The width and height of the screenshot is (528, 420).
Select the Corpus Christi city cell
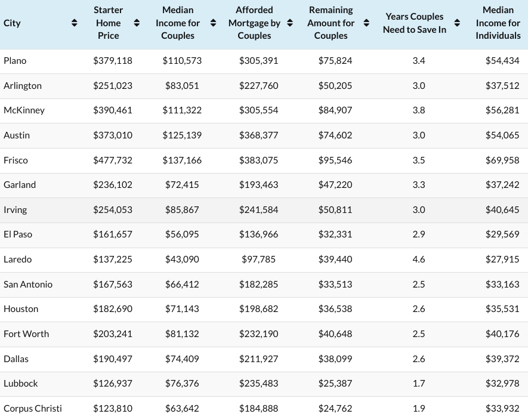[33, 409]
